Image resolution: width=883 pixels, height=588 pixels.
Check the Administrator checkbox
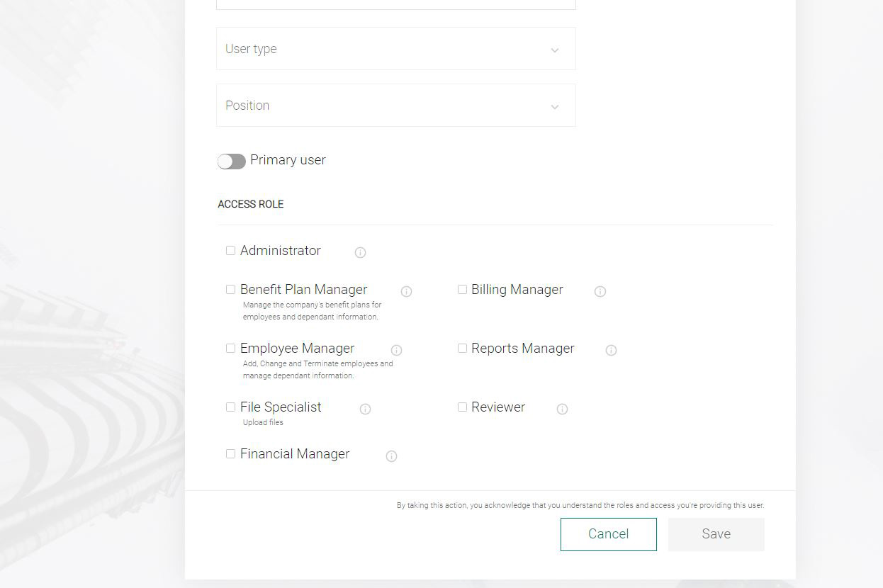pyautogui.click(x=230, y=250)
